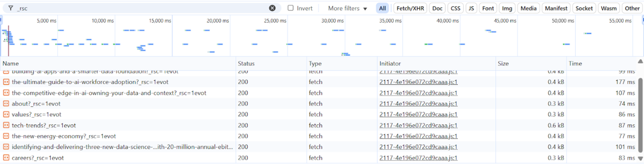
Task: Sort by the Status column header
Action: (272, 63)
